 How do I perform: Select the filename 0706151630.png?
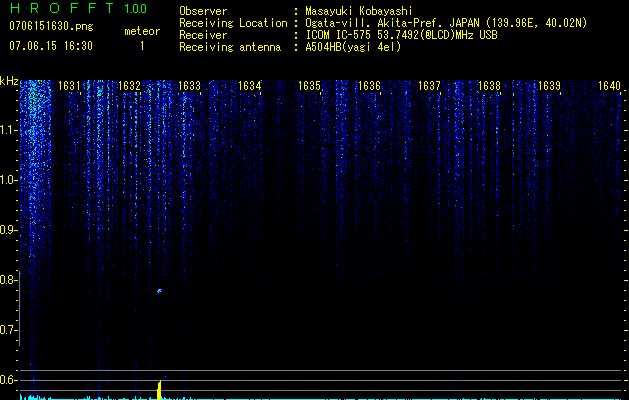pos(51,27)
